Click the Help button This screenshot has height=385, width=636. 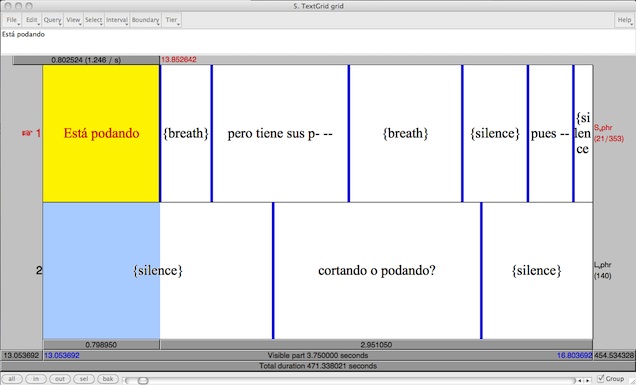click(624, 20)
